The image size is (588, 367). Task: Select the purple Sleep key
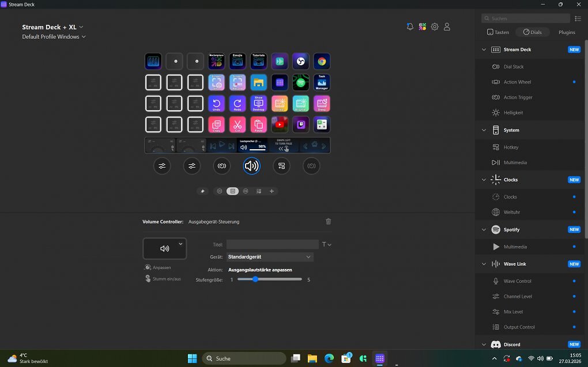pyautogui.click(x=322, y=104)
